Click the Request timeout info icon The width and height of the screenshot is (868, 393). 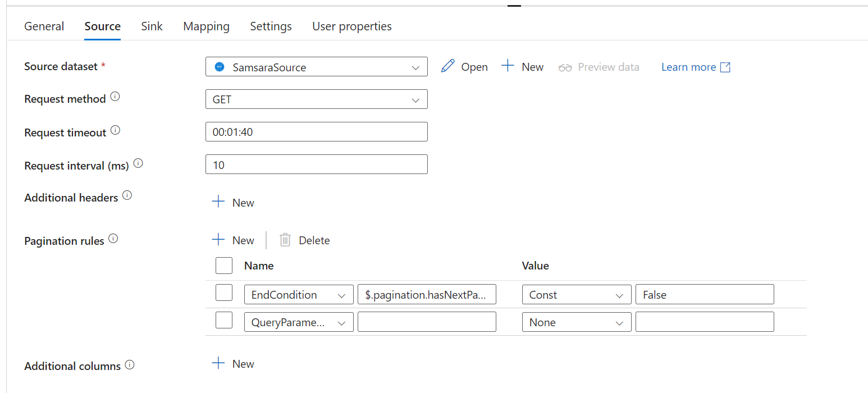pos(115,131)
